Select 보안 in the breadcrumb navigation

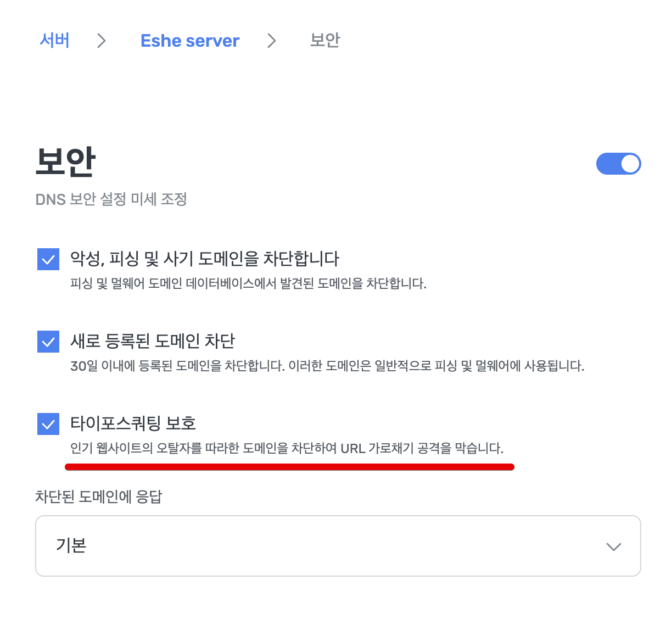click(324, 40)
